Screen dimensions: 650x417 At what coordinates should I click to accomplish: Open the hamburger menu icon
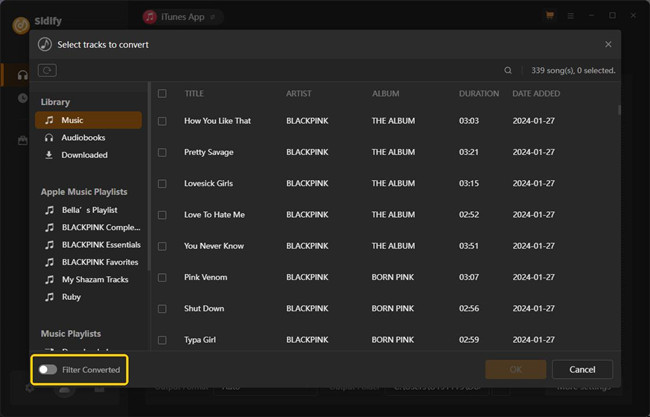click(x=571, y=16)
